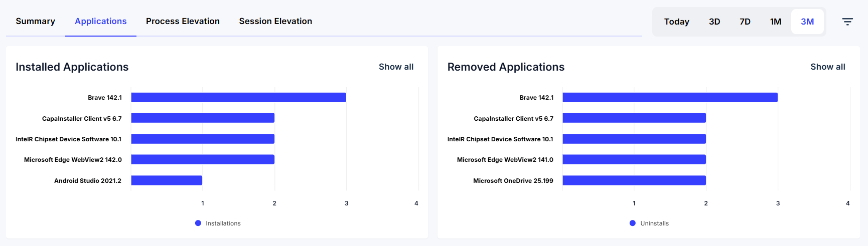Toggle the Installations legend item

(218, 223)
